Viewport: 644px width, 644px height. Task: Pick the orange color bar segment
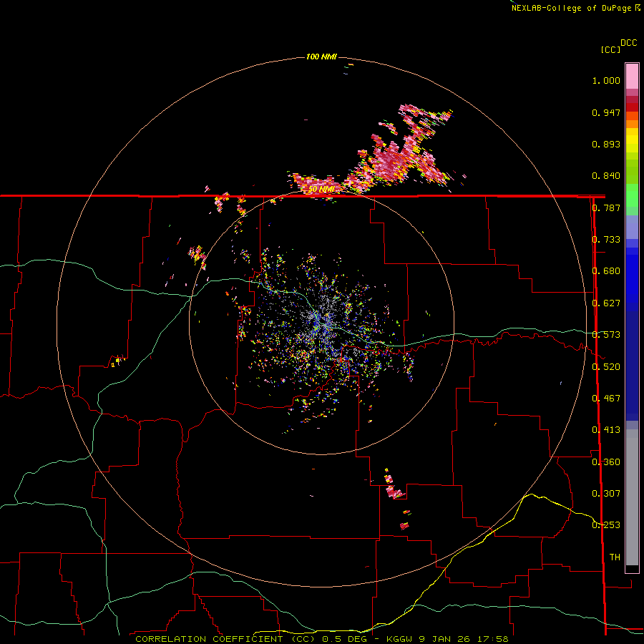tap(632, 124)
